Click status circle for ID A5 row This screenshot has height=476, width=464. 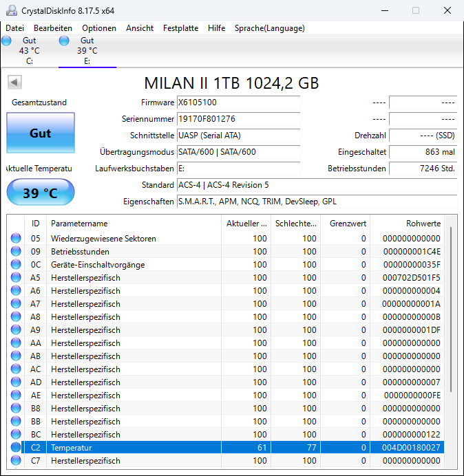click(16, 277)
